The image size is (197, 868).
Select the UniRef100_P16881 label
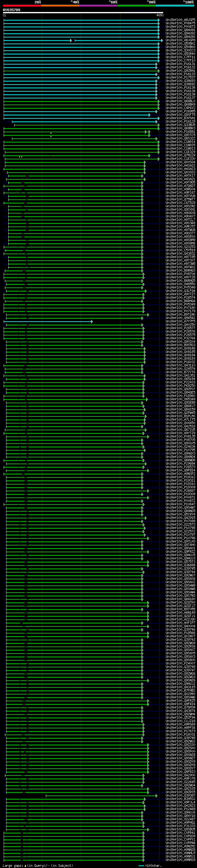(x=180, y=131)
